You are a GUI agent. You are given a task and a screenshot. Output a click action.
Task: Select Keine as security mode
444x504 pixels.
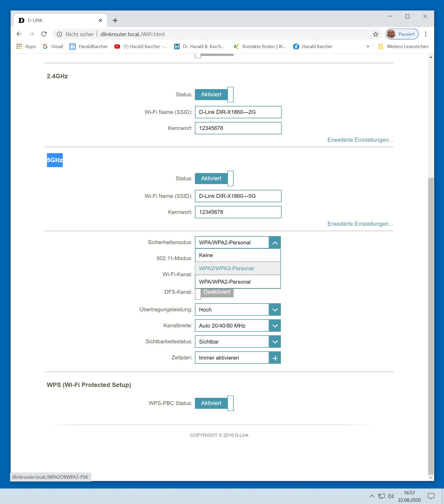(238, 255)
